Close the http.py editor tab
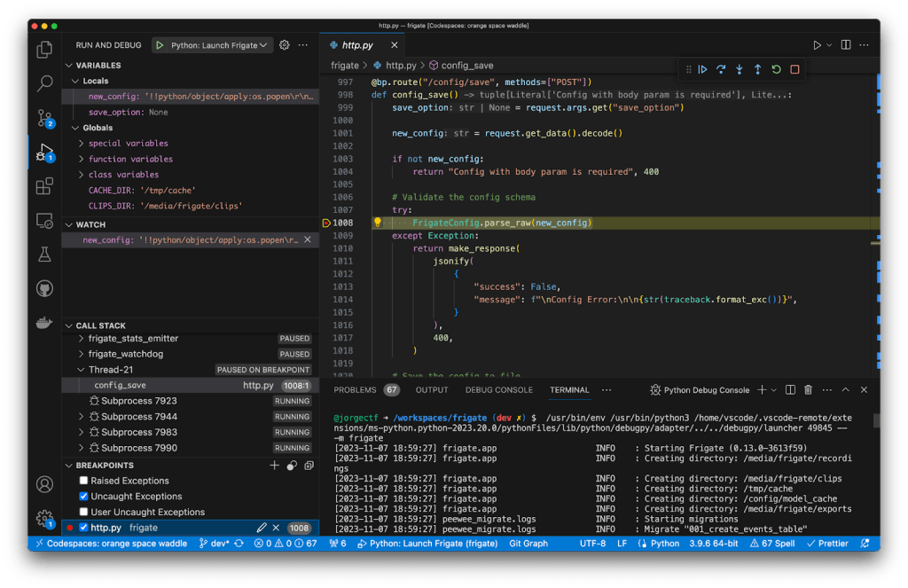Image resolution: width=908 pixels, height=588 pixels. (x=395, y=45)
